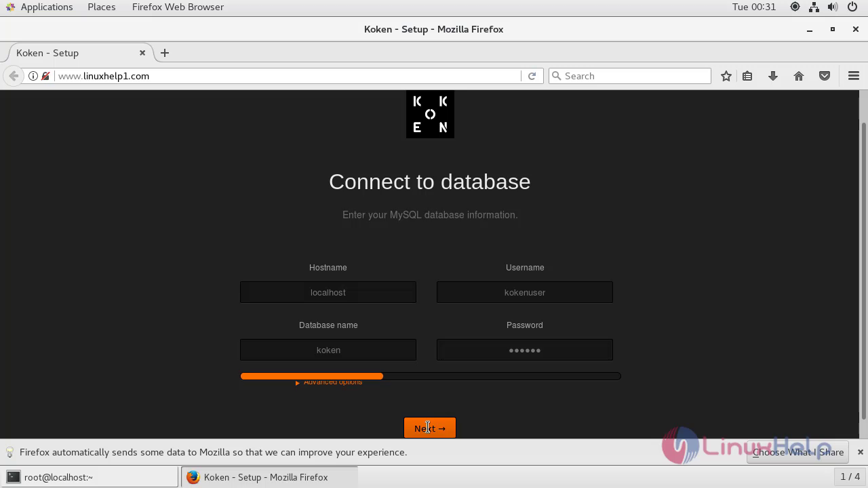Click the magnifier icon in the search box
This screenshot has width=868, height=488.
coord(557,76)
